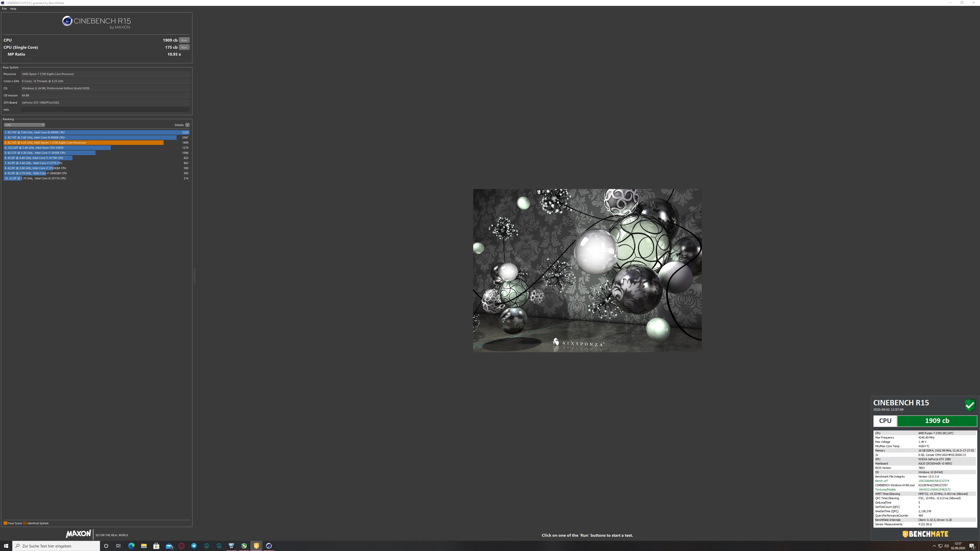
Task: Click the Cinebench R15 logo icon
Action: point(67,21)
